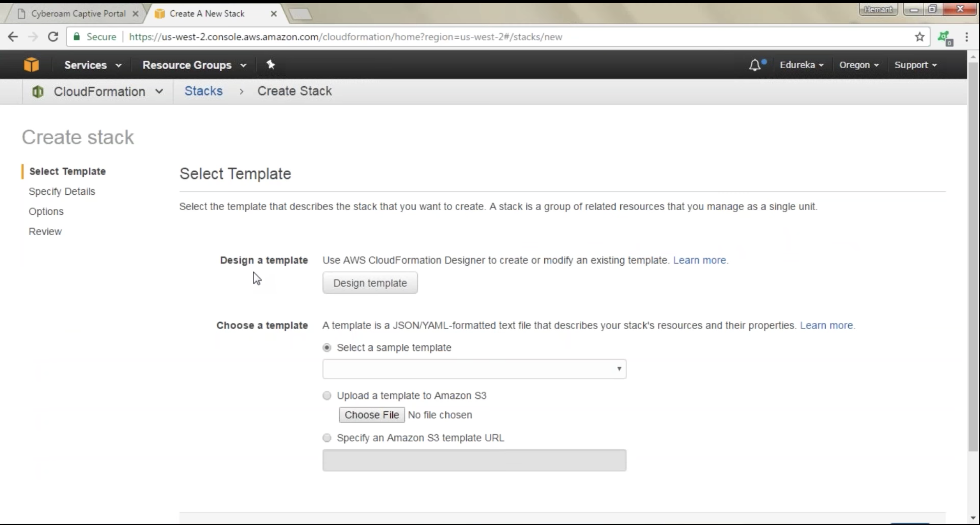Viewport: 980px width, 525px height.
Task: Switch to Cyberoam Captive Portal tab
Action: click(78, 14)
